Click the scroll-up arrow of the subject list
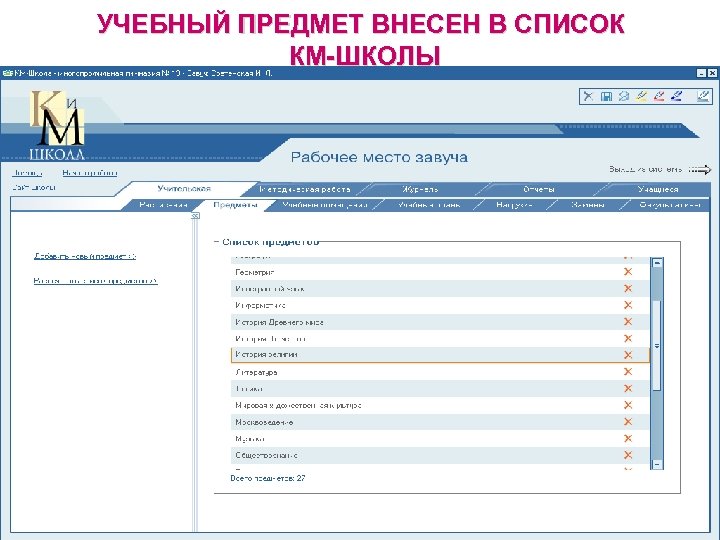 pyautogui.click(x=657, y=263)
